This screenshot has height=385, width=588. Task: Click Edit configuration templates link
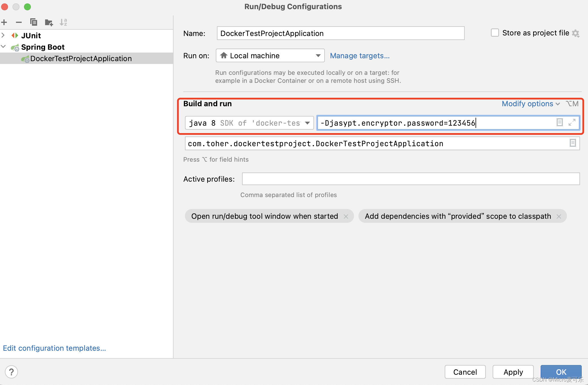(x=55, y=348)
